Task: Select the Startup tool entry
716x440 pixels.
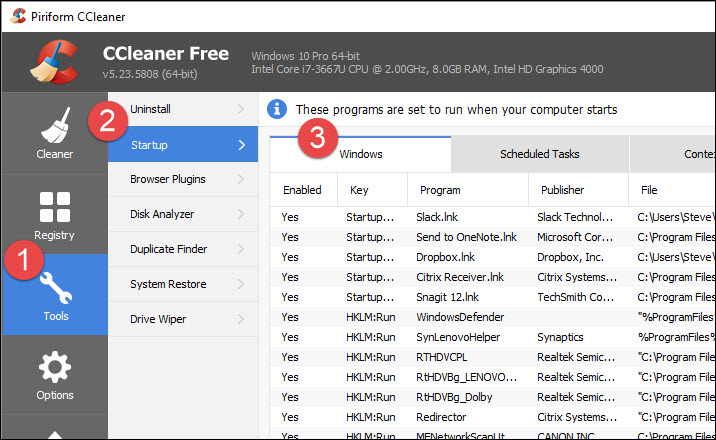Action: (183, 145)
